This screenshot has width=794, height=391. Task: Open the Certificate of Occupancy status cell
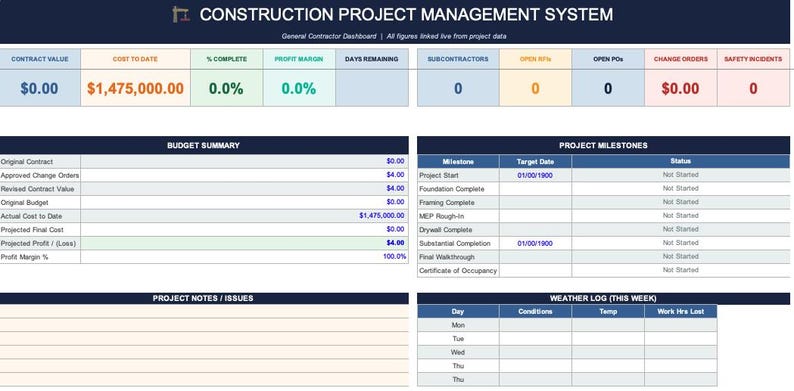coord(681,270)
